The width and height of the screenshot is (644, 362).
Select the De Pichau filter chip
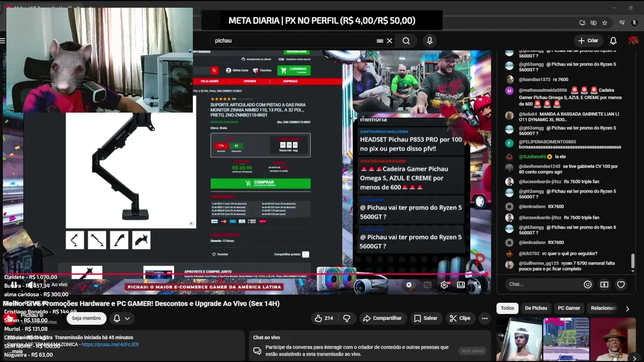536,308
